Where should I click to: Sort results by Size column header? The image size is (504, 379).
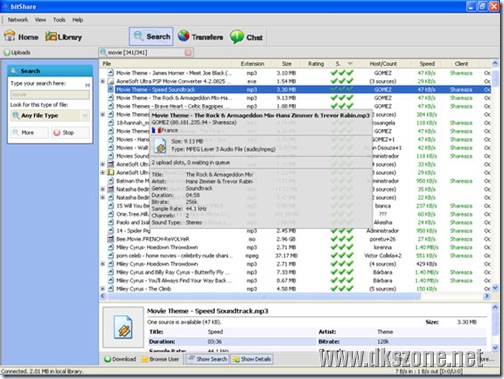point(286,63)
